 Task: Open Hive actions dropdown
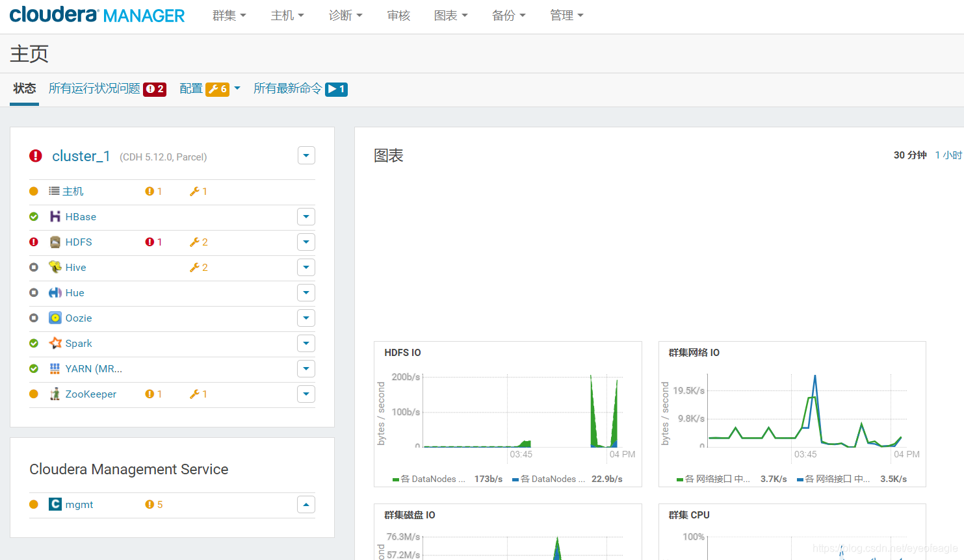tap(306, 267)
